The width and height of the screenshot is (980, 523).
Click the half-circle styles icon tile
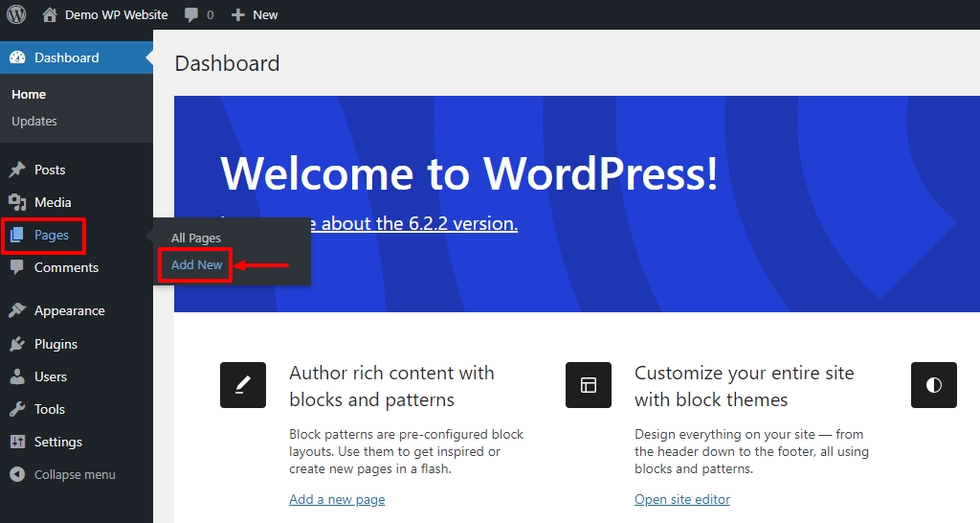[934, 385]
